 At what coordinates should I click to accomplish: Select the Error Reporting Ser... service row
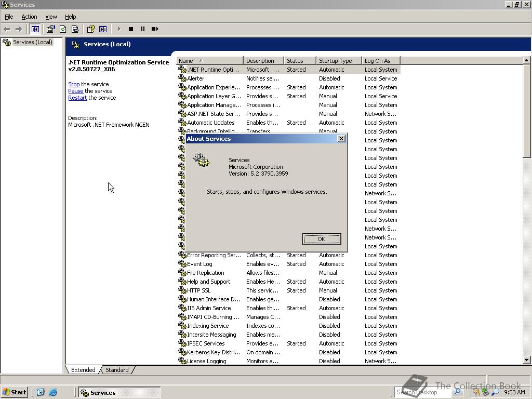(x=289, y=255)
